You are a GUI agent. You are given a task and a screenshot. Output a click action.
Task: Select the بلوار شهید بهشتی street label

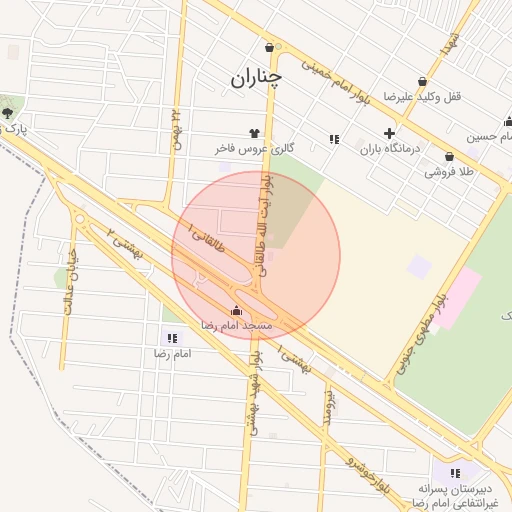[x=256, y=393]
